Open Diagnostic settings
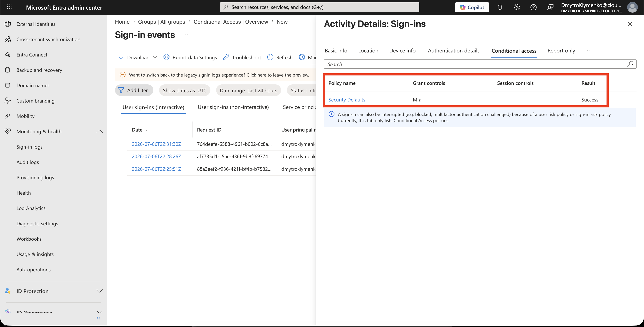 (37, 223)
